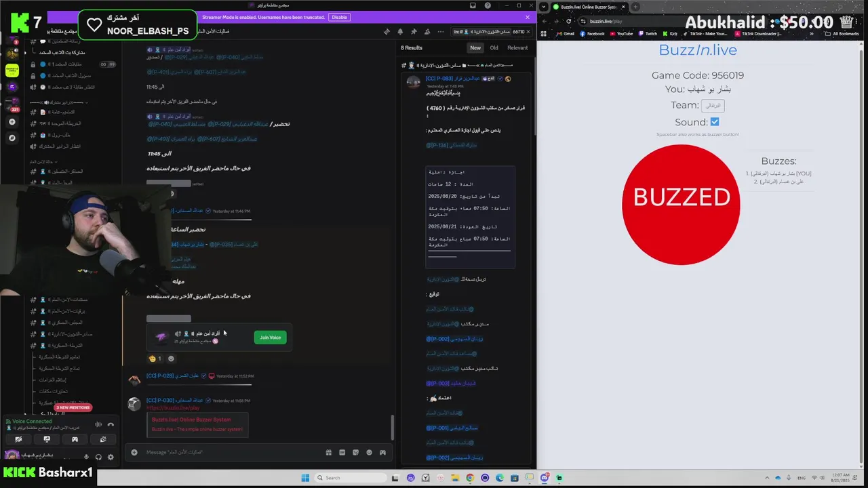Screen dimensions: 868x488
Task: Open Discord help icon in title bar
Action: (x=488, y=6)
